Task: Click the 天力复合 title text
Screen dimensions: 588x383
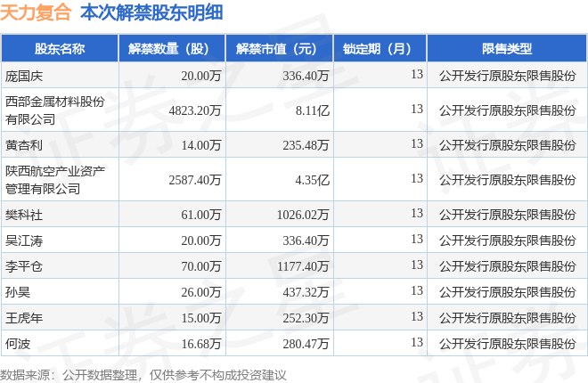Action: 36,12
